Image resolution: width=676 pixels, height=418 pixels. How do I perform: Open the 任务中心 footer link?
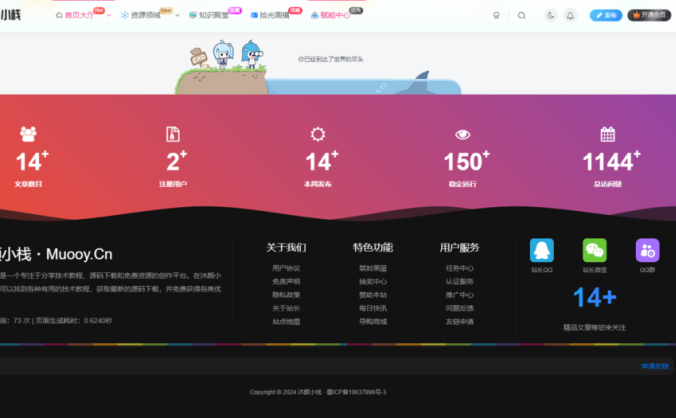tap(460, 268)
